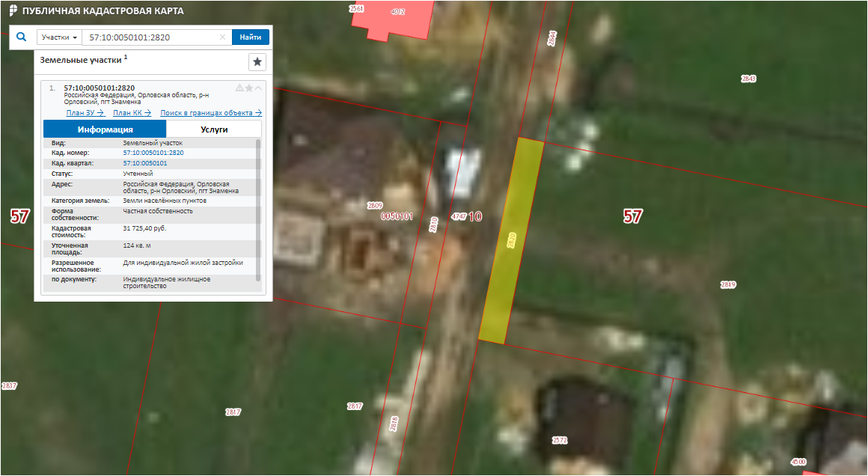
Task: Open cadastral number 57:10:0050101:2820 value link
Action: (153, 153)
